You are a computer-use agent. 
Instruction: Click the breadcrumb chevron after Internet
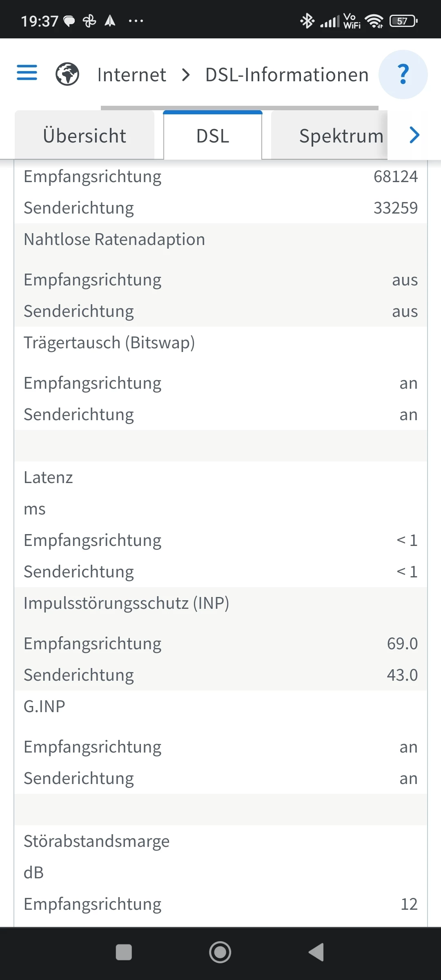[x=186, y=75]
